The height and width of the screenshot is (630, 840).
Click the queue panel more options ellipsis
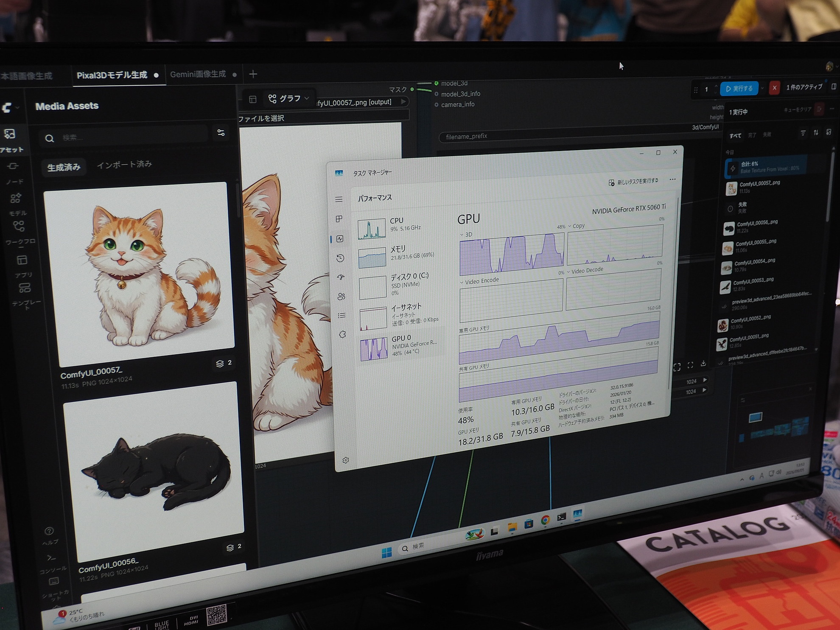coord(832,109)
